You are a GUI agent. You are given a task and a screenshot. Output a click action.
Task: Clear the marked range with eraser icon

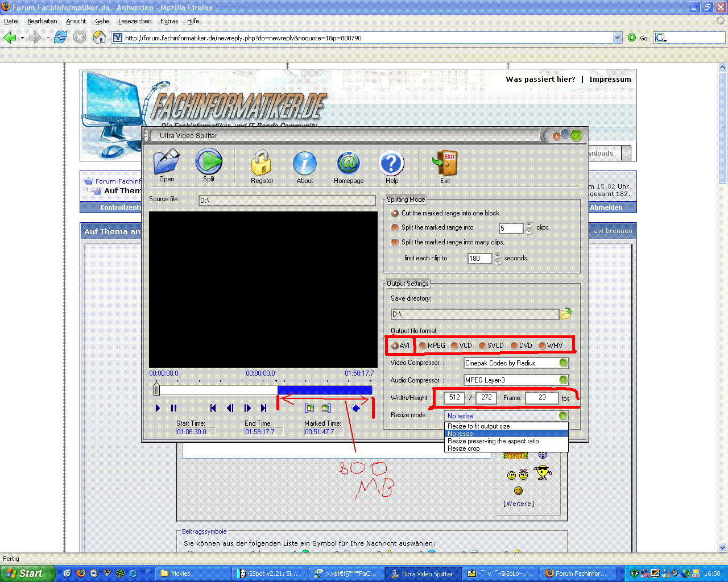click(356, 408)
